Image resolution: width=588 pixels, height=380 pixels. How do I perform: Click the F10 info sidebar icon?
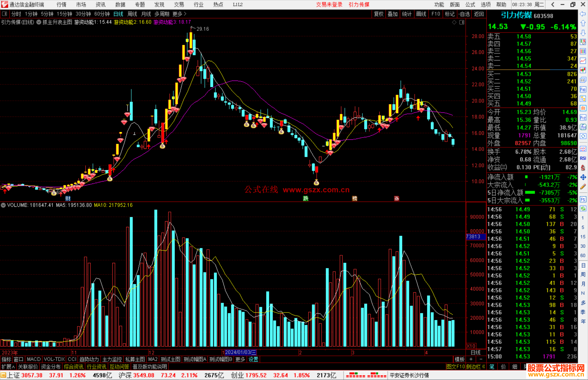point(583,89)
